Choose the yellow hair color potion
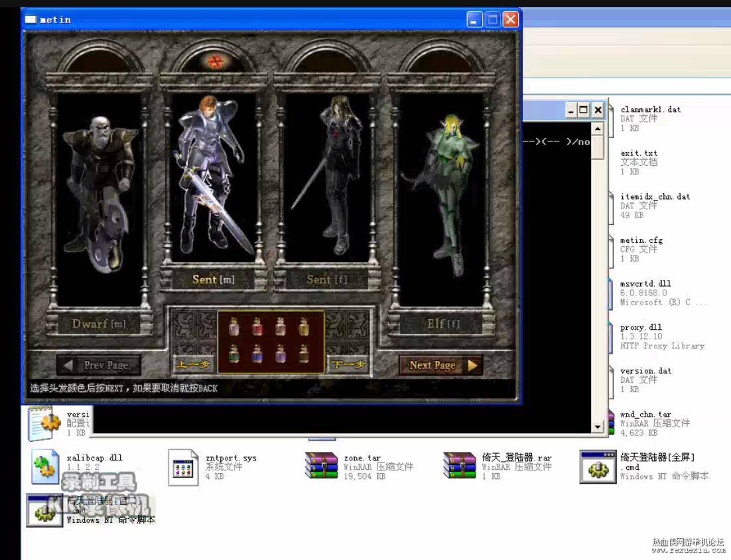The width and height of the screenshot is (731, 560). click(304, 326)
